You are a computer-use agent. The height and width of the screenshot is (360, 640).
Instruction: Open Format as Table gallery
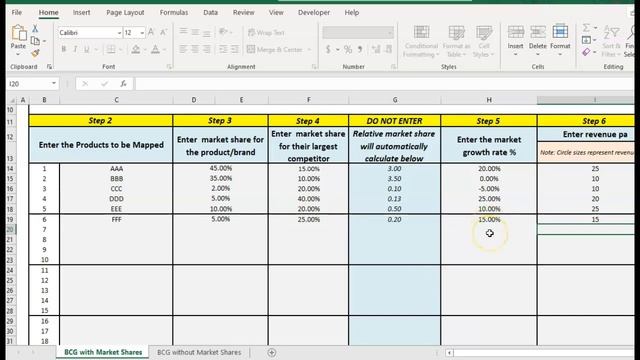click(456, 41)
